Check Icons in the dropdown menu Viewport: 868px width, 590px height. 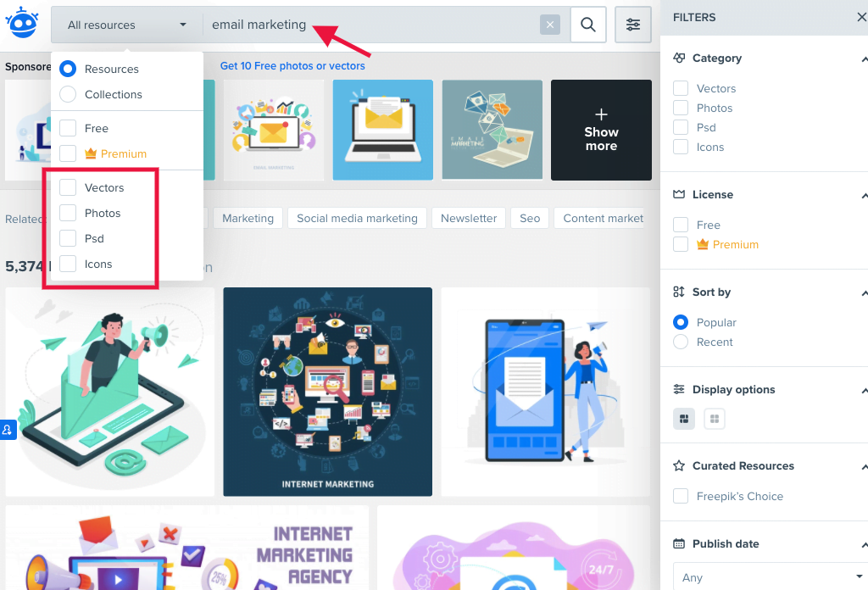(x=68, y=264)
